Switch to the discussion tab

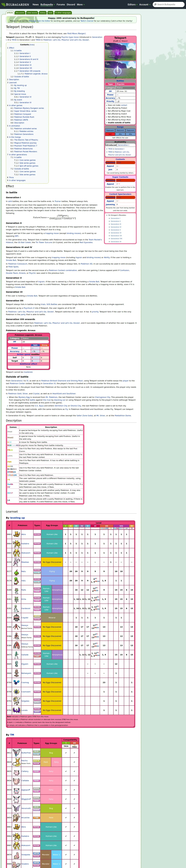point(20,13)
